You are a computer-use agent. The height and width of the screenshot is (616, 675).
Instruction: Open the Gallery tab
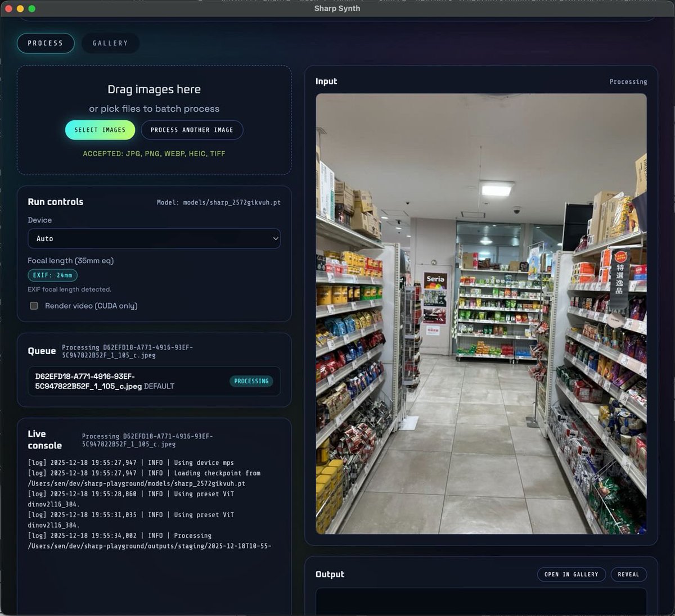[110, 43]
